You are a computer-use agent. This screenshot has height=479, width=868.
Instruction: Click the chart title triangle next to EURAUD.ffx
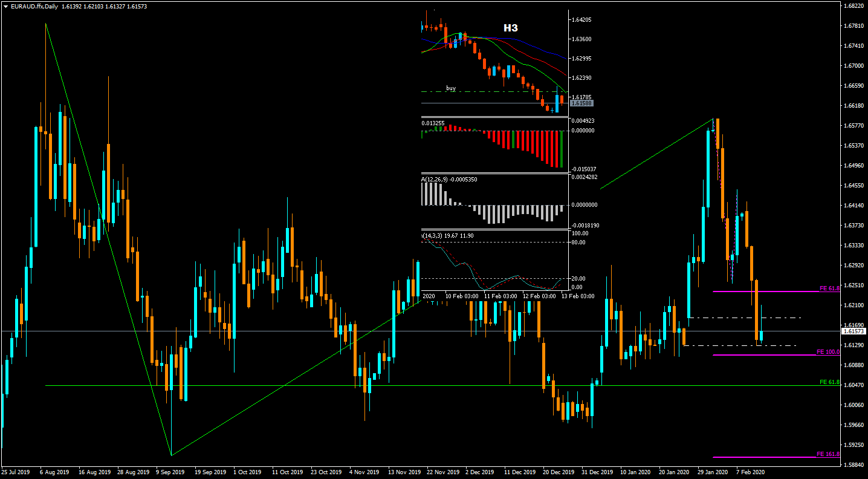point(5,6)
